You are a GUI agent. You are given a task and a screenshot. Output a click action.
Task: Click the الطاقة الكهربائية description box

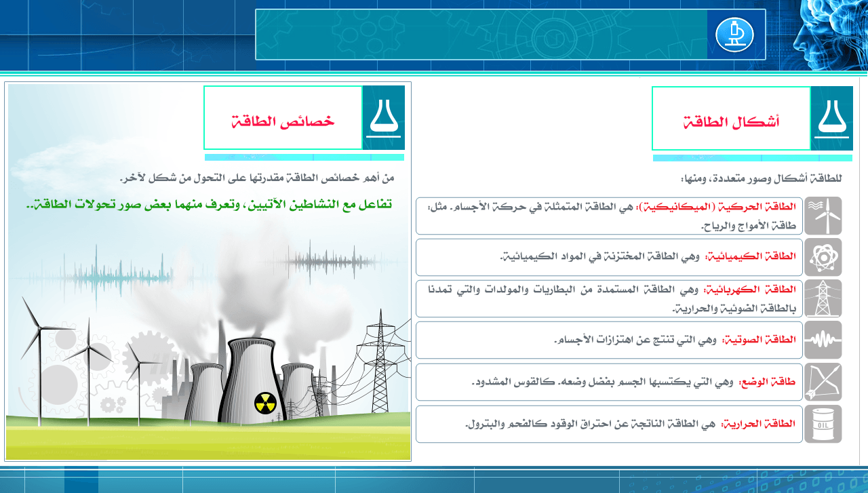click(608, 298)
